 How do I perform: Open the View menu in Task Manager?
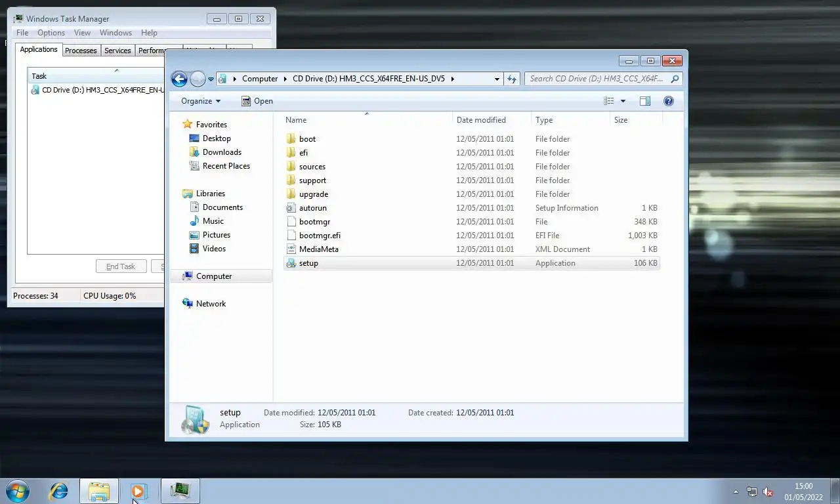click(82, 33)
